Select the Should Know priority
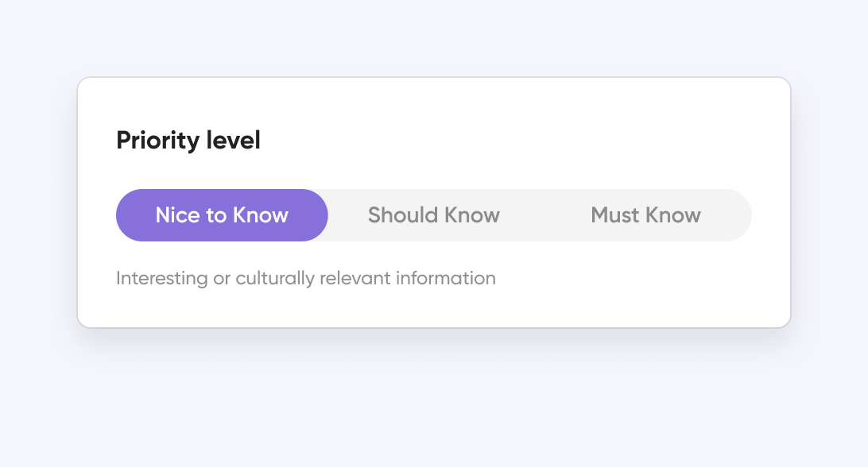Screen dimensions: 868x467 click(434, 215)
